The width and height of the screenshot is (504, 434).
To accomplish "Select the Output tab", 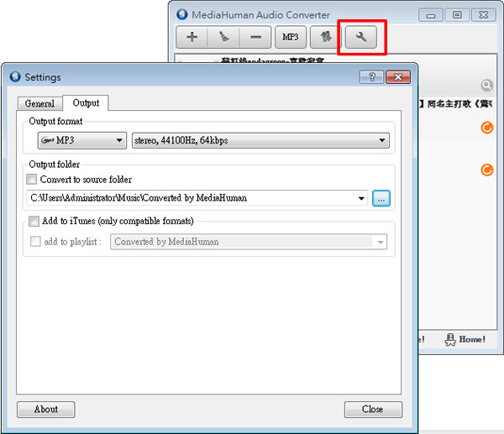I will (86, 102).
